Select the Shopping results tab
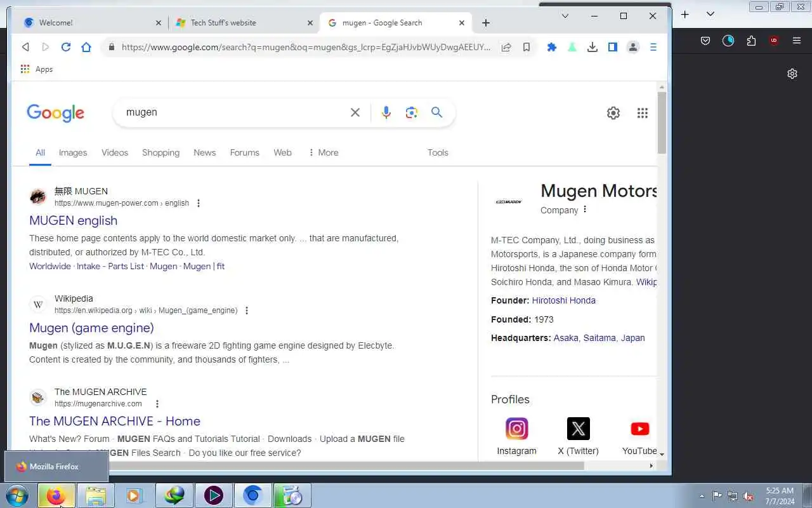The height and width of the screenshot is (508, 812). point(160,152)
